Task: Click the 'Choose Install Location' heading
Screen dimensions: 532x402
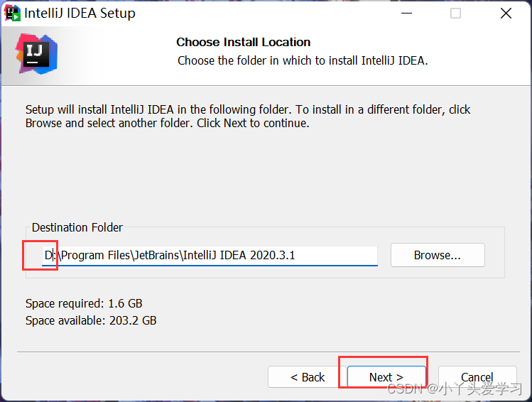Action: (x=243, y=42)
